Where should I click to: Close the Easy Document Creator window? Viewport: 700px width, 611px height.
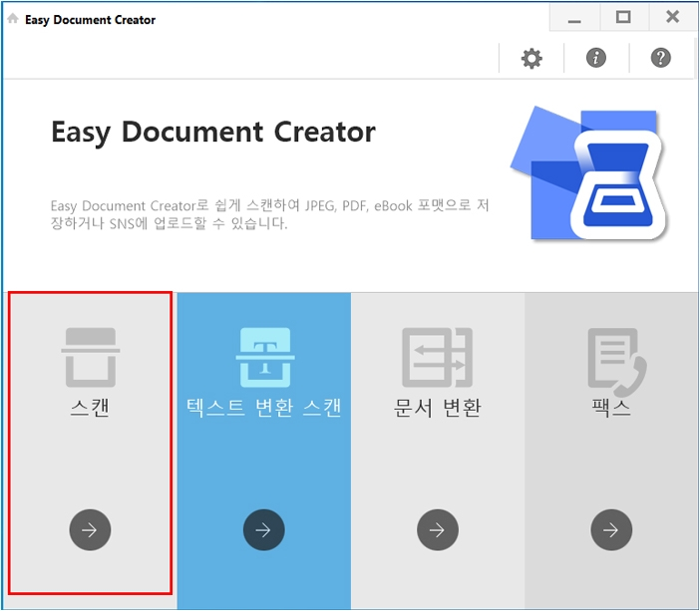click(673, 17)
